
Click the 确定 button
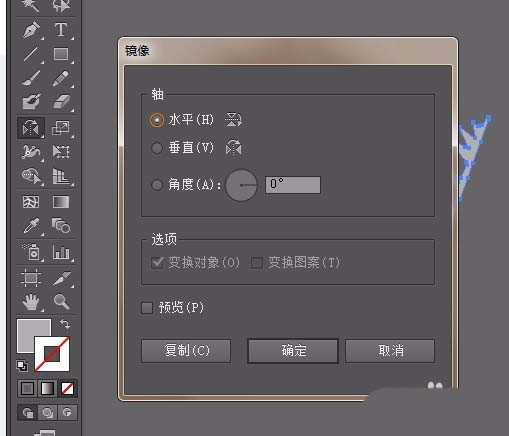[293, 351]
